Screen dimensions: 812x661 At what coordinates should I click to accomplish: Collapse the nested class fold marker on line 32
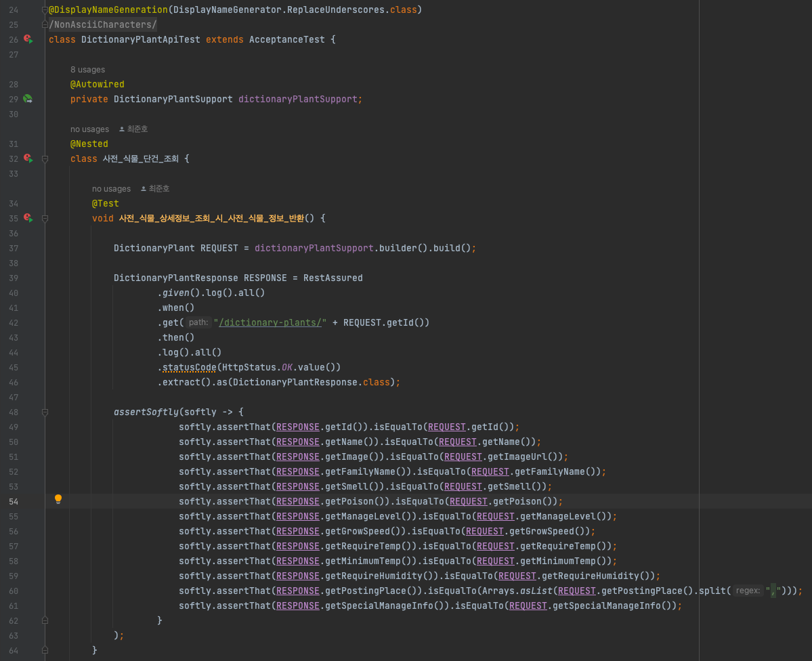click(45, 159)
